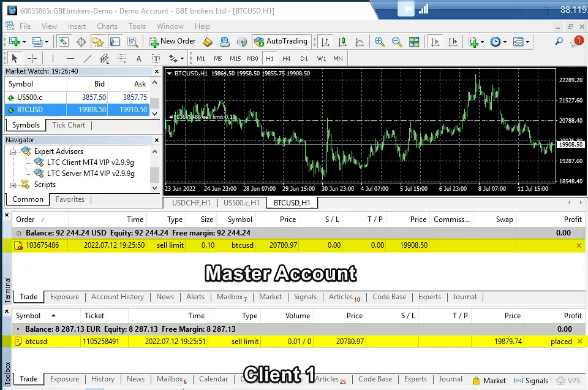Expand the Scripts tree node
The image size is (588, 390).
tap(13, 185)
